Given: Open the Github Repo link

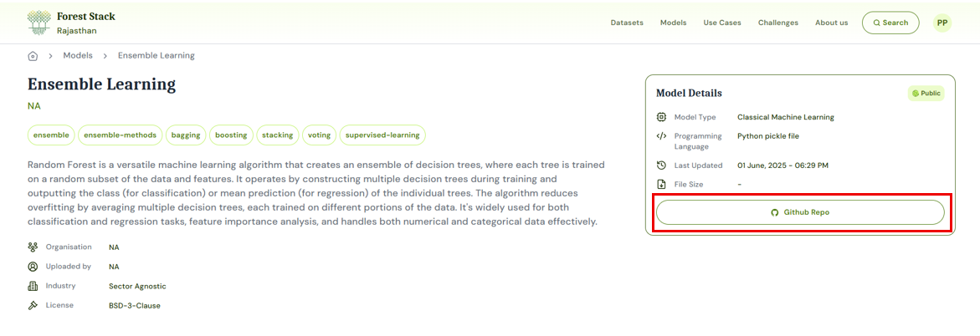Looking at the screenshot, I should 800,212.
